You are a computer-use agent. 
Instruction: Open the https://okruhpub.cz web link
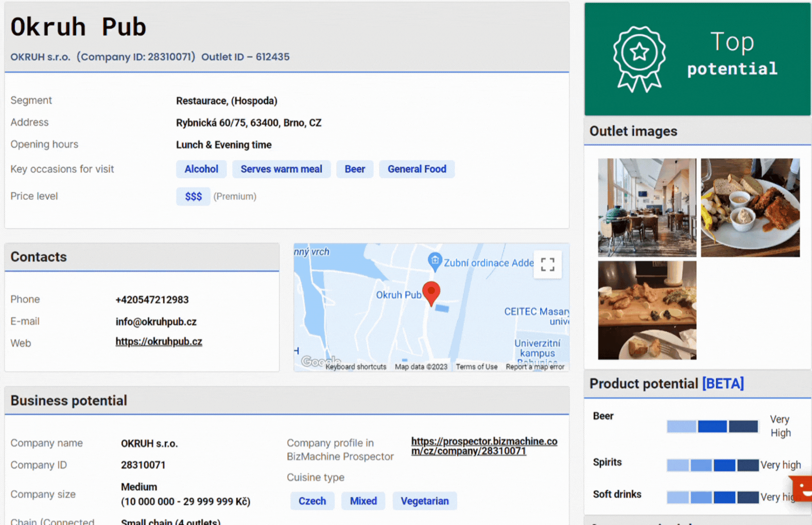click(x=159, y=342)
